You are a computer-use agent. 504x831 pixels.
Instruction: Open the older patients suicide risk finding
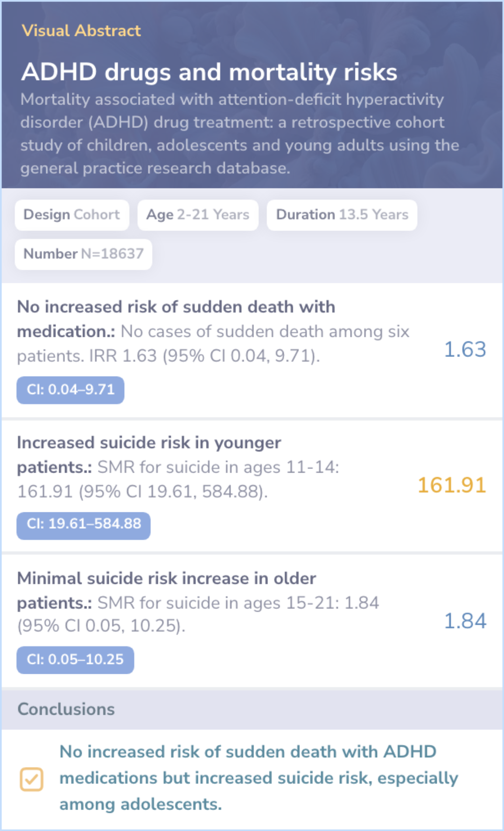(198, 602)
